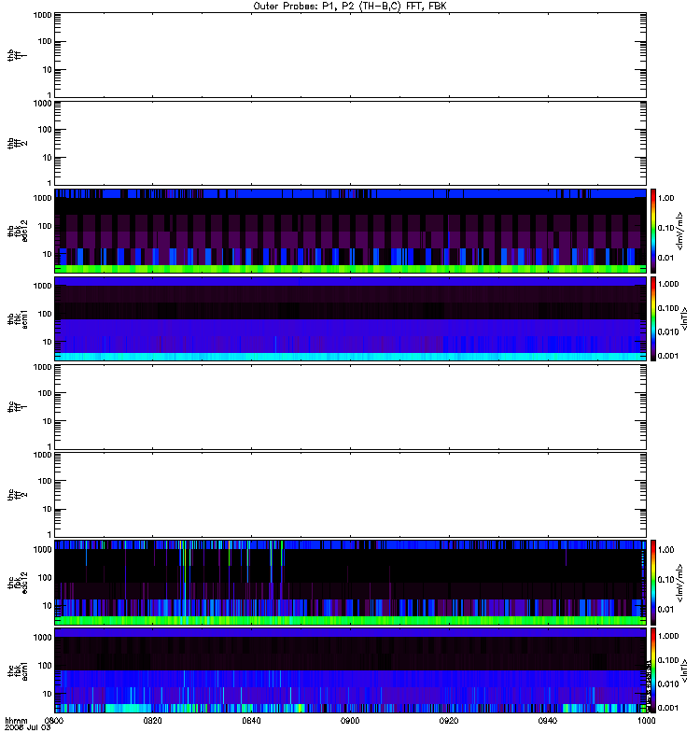Click the '0920' time axis label
The width and height of the screenshot is (700, 747).
[x=449, y=721]
